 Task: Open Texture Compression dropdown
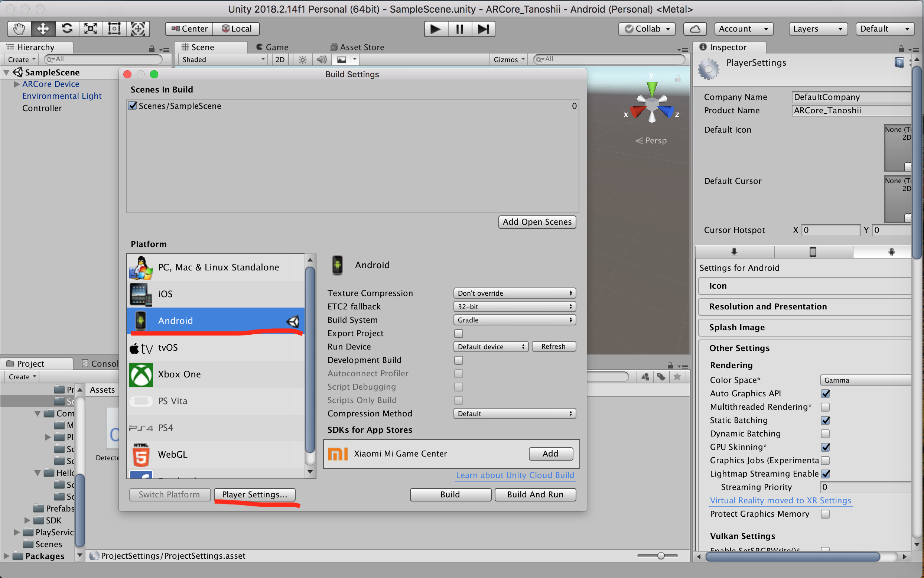pos(514,293)
